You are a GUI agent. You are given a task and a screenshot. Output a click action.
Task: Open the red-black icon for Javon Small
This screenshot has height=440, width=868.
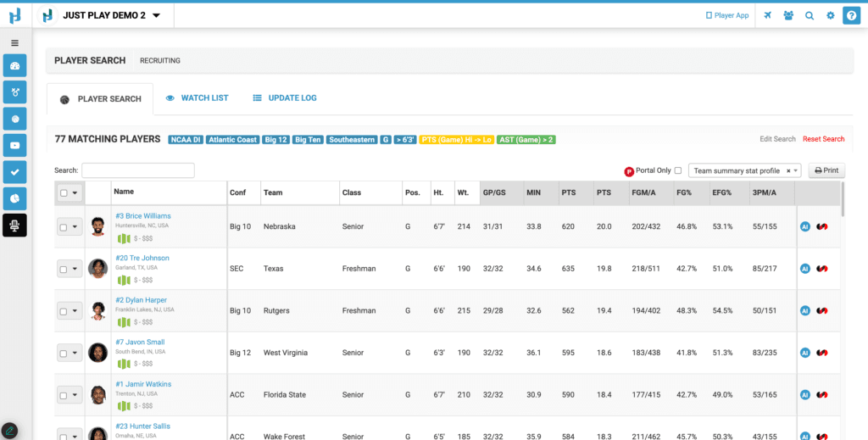[x=822, y=353]
